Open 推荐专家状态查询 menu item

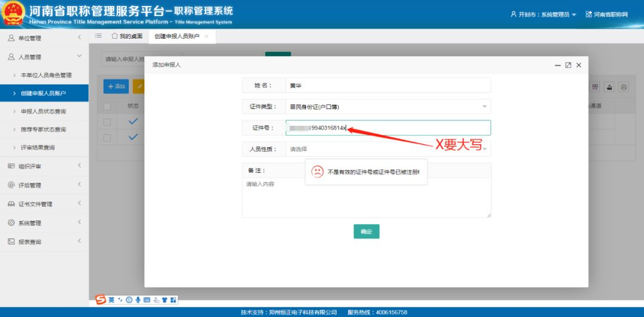tap(44, 129)
